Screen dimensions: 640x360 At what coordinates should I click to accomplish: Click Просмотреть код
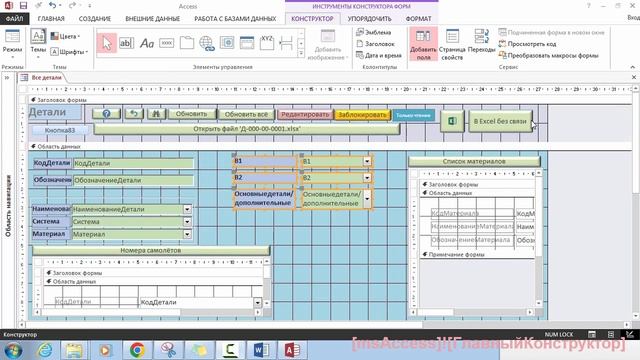tap(528, 44)
